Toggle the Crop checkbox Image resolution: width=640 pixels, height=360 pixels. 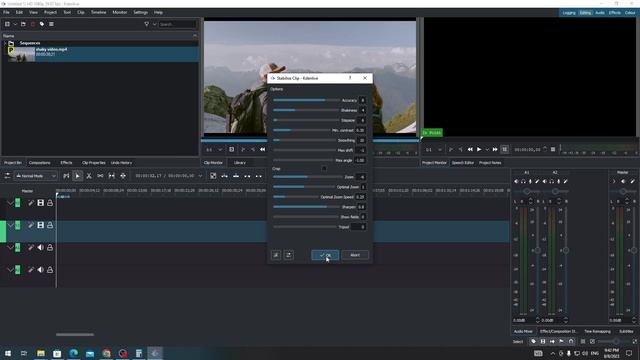click(x=324, y=168)
